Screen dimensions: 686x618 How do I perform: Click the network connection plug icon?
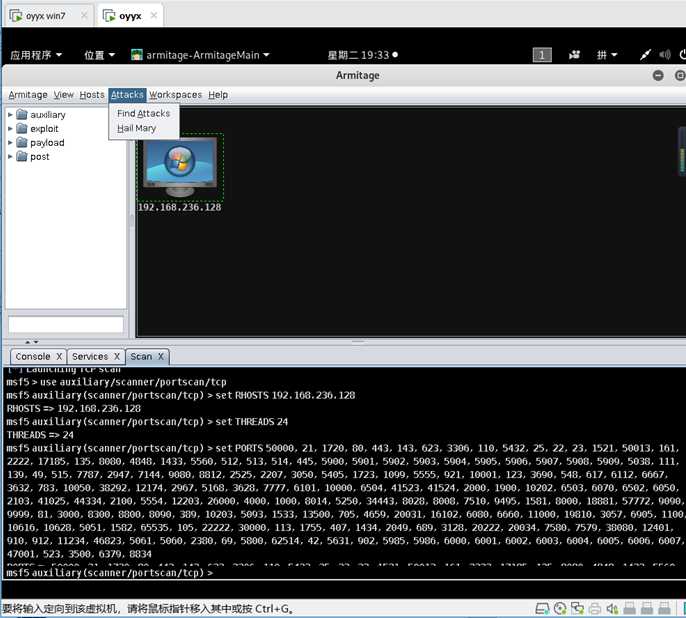[645, 55]
